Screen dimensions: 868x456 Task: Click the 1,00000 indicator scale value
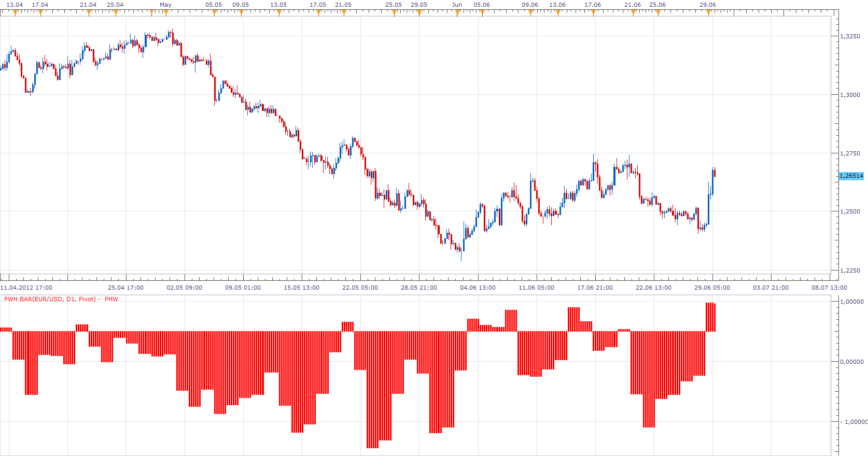(x=852, y=302)
